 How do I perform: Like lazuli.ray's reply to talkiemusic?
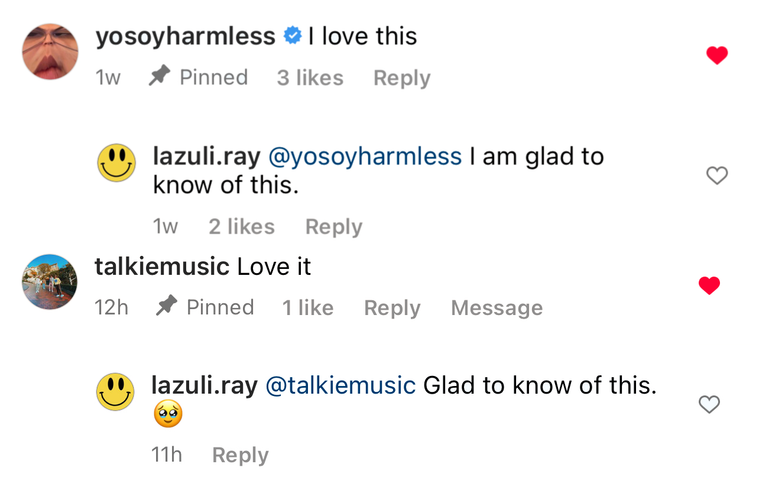(x=709, y=404)
